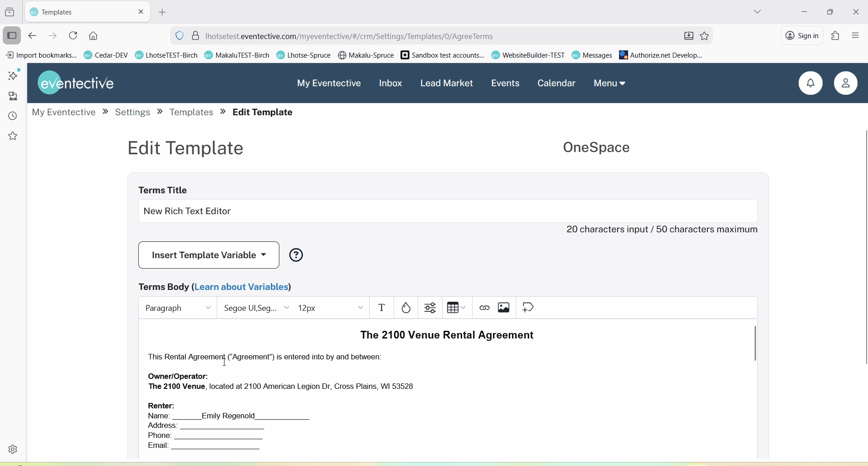Open recent browsing tab overview icon

coord(10,12)
